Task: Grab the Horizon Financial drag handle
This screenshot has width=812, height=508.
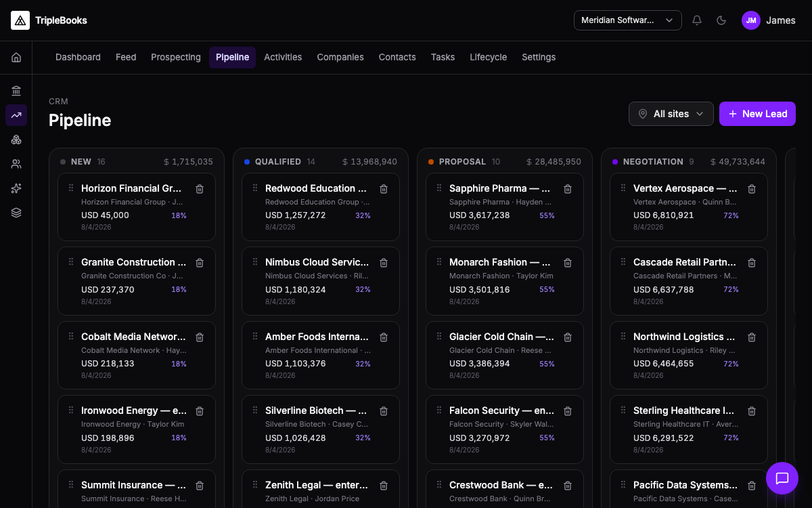Action: (x=71, y=188)
